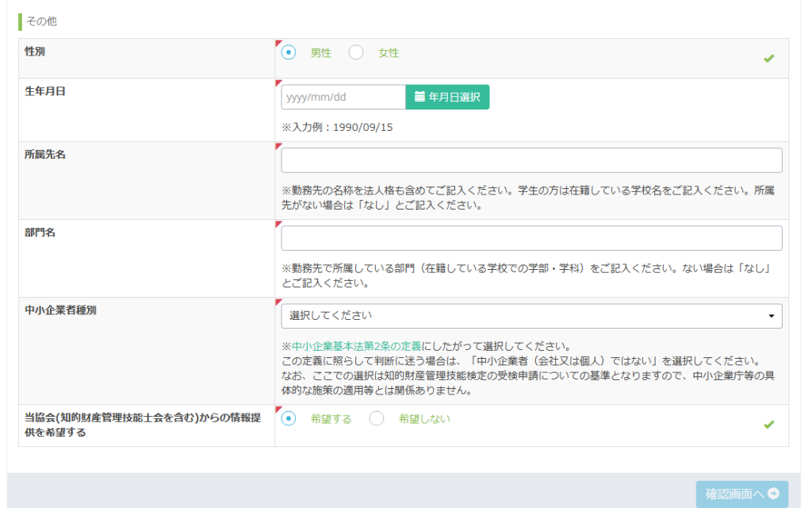Viewport: 812px width, 508px height.
Task: Focus the 所属先名 text field
Action: pos(531,160)
